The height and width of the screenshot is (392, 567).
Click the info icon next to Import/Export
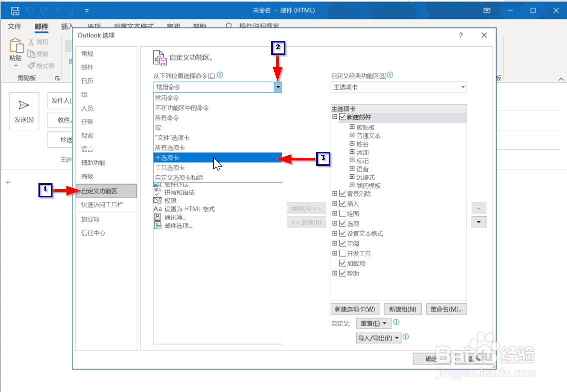(x=406, y=337)
